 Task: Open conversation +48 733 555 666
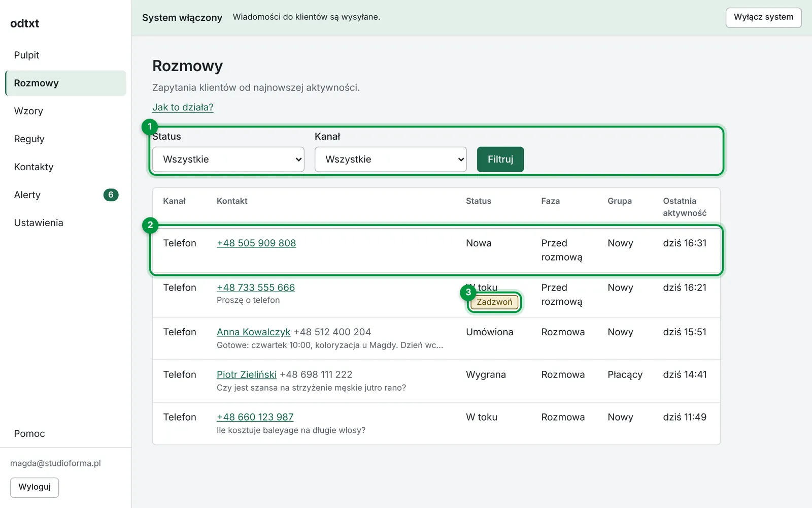tap(256, 288)
